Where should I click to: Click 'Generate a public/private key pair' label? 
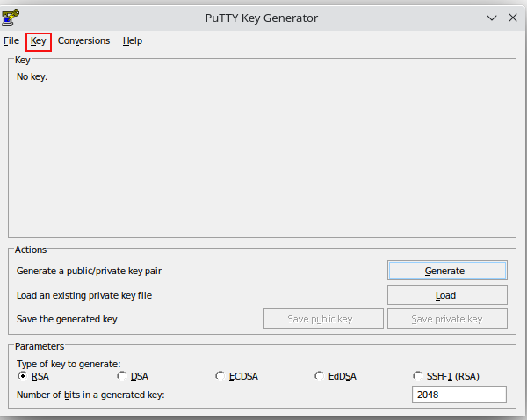[x=89, y=271]
